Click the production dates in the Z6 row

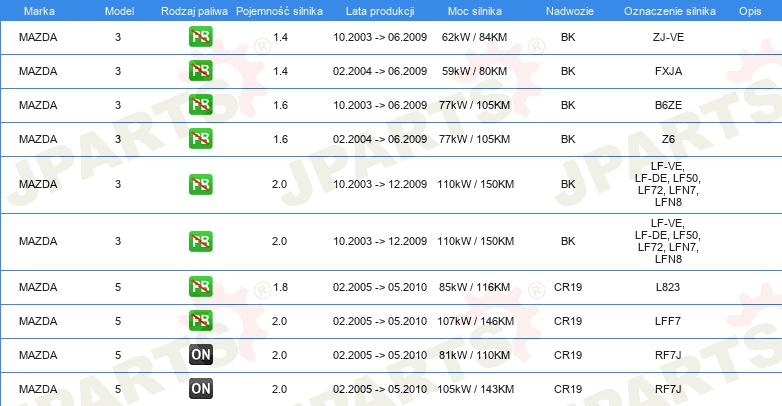pyautogui.click(x=380, y=139)
